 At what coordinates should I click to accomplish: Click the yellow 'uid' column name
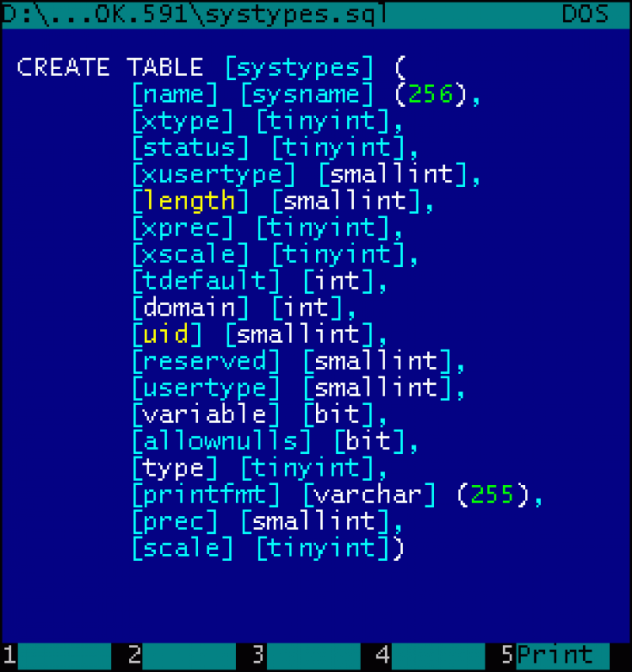(166, 334)
